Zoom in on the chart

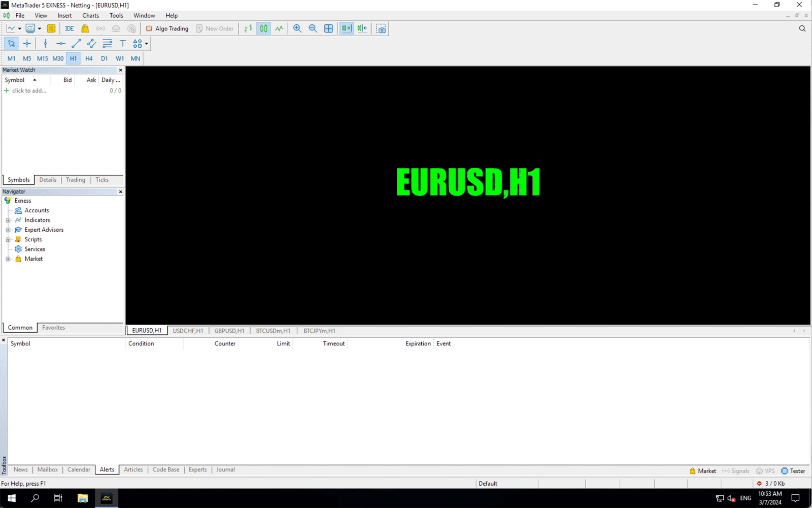pyautogui.click(x=298, y=28)
